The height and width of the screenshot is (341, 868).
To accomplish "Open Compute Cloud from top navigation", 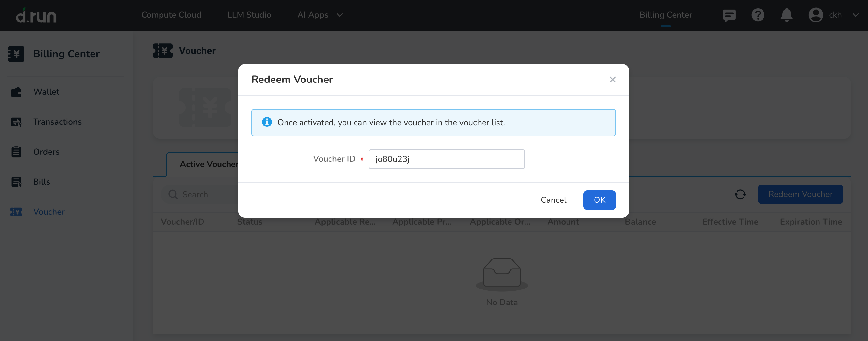I will [171, 15].
